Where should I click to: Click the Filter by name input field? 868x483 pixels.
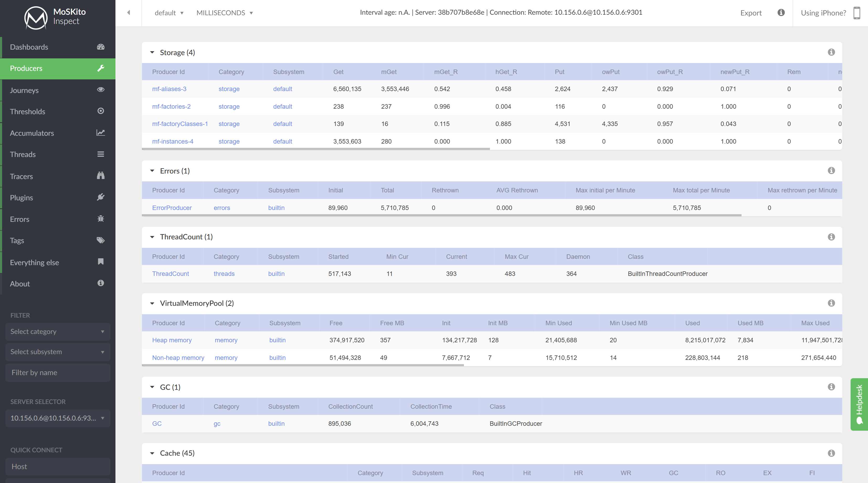click(58, 373)
